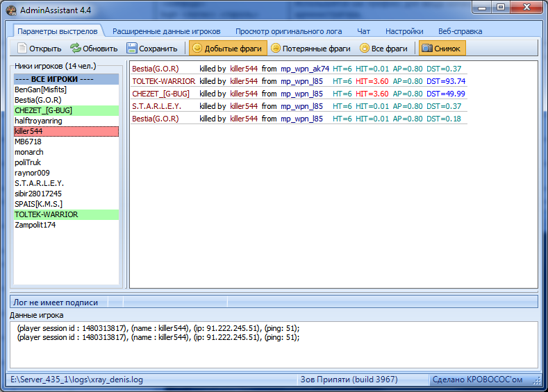This screenshot has height=392, width=548.
Task: Switch to Параметры выстрелов tab
Action: (58, 31)
